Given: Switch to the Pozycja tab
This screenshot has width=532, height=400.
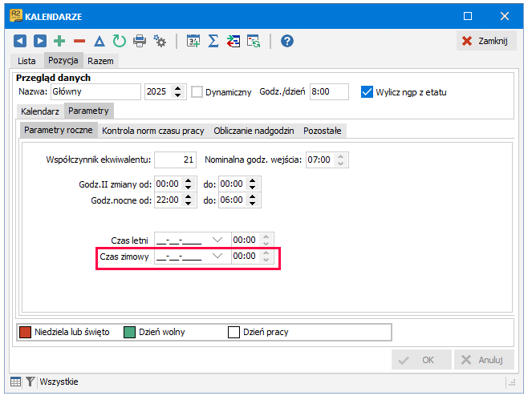Looking at the screenshot, I should pos(63,60).
